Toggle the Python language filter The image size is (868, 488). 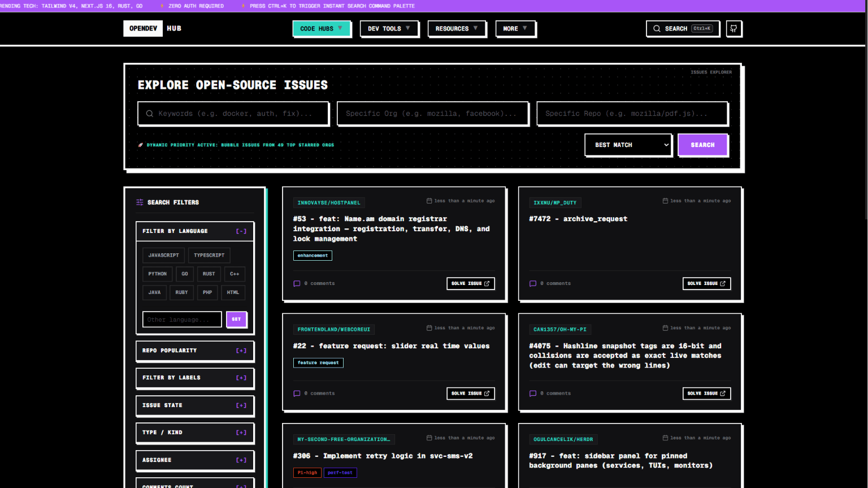(x=157, y=274)
